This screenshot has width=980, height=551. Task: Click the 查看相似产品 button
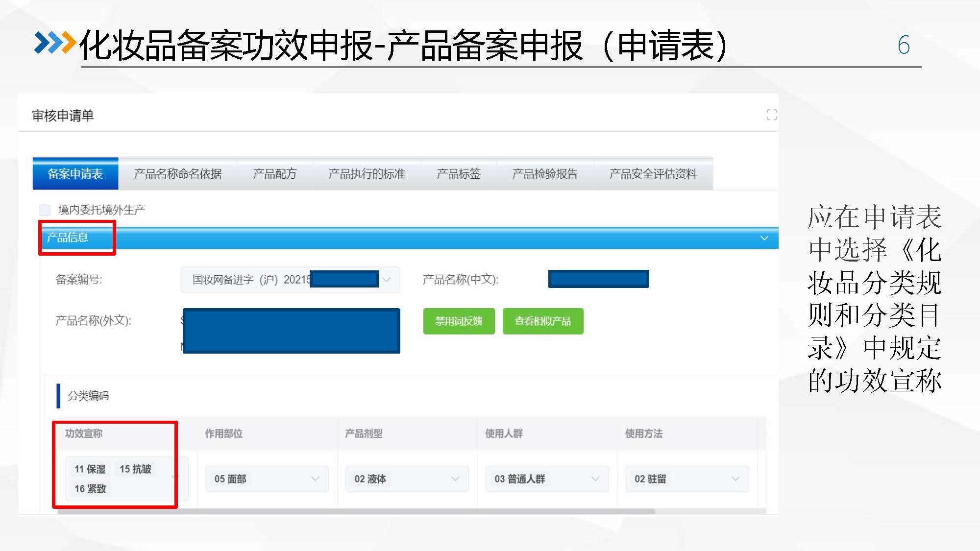(542, 321)
